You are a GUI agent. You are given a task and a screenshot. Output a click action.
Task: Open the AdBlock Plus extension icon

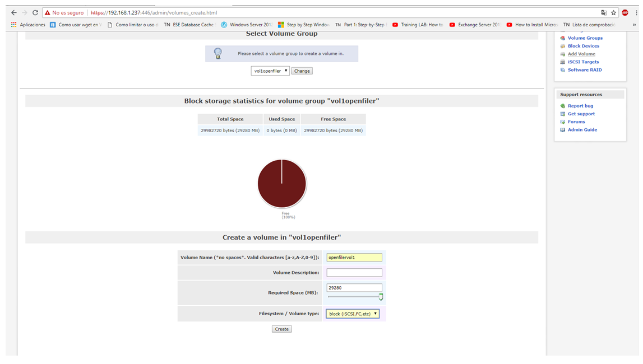[625, 13]
